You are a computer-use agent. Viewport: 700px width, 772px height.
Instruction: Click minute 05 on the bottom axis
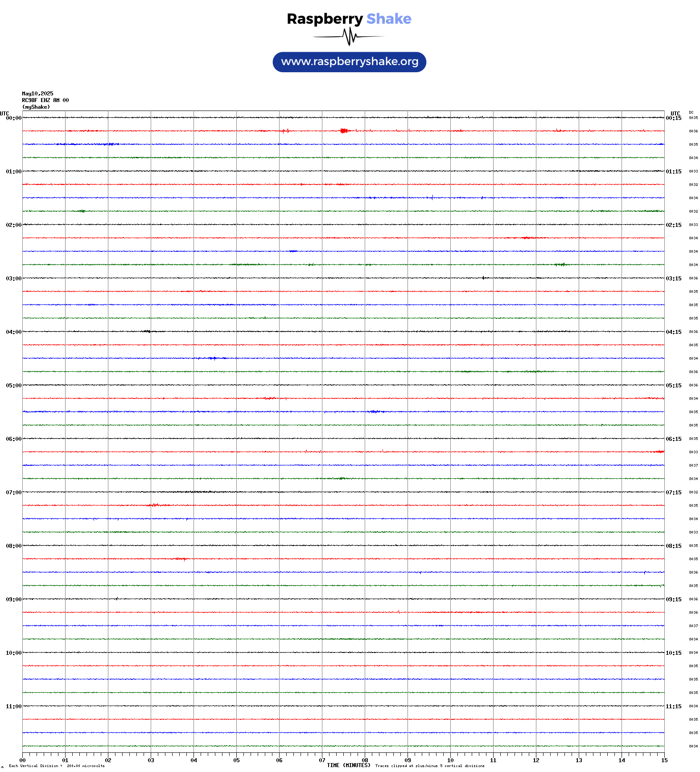(x=236, y=760)
